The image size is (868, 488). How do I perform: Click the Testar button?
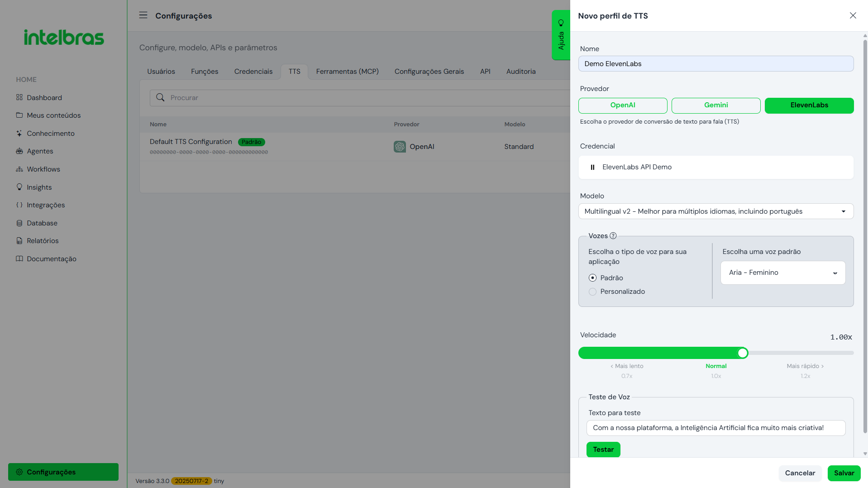(603, 450)
